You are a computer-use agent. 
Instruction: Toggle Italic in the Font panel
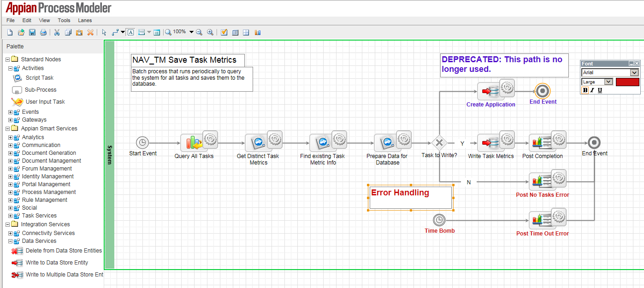pyautogui.click(x=592, y=90)
